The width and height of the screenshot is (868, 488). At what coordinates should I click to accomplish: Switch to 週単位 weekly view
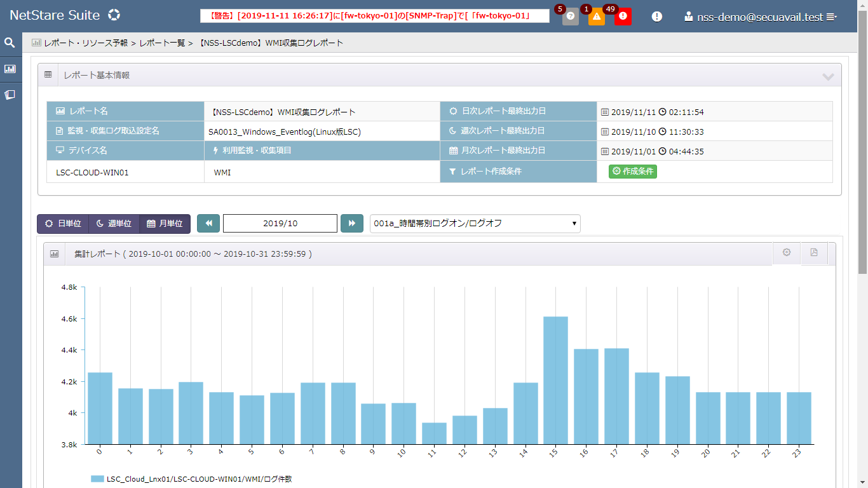click(x=114, y=224)
